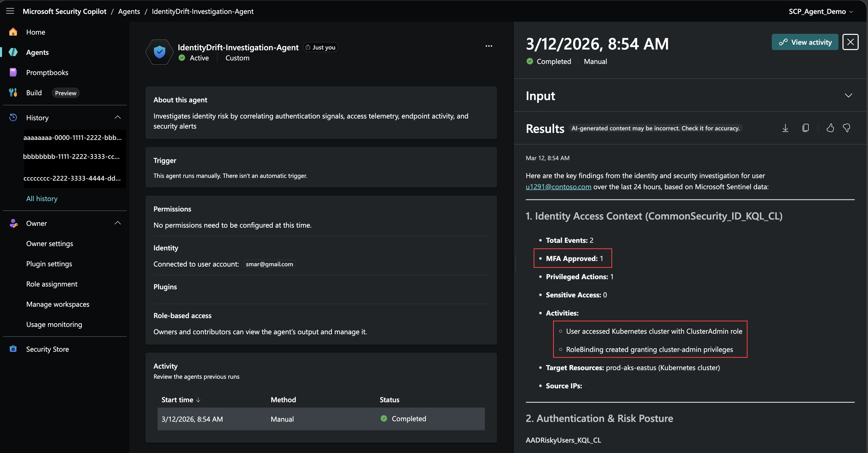
Task: Open the SCP_Agent_Demo workspace dropdown
Action: 820,11
